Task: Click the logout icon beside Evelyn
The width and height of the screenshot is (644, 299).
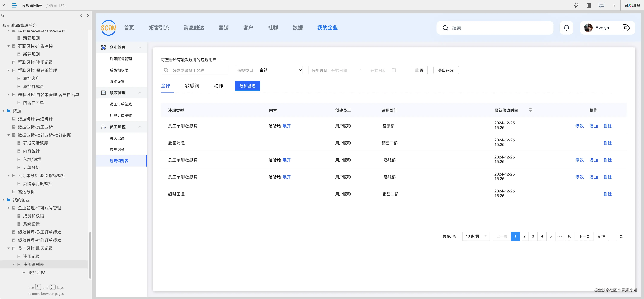Action: click(626, 28)
